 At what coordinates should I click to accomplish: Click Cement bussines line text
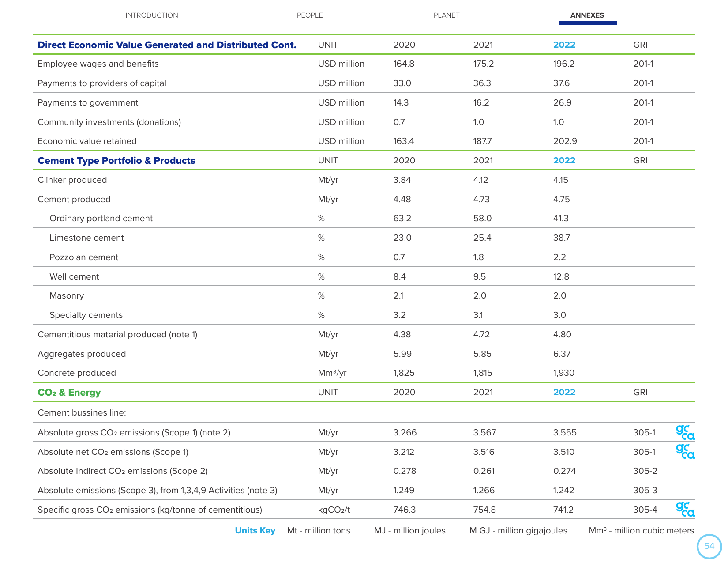tap(82, 413)
